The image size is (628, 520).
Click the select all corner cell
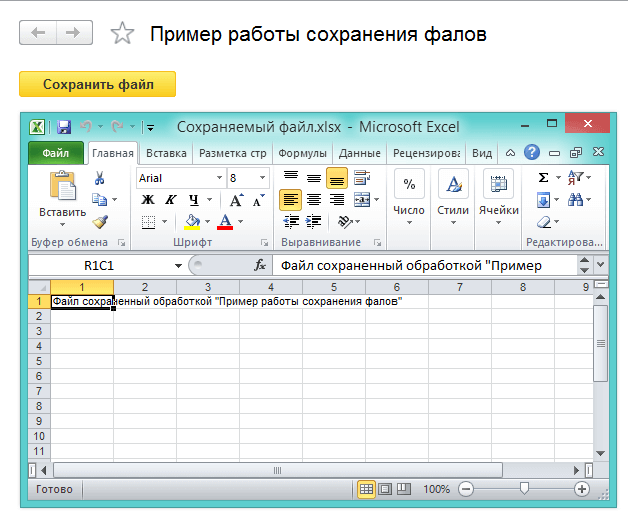39,287
